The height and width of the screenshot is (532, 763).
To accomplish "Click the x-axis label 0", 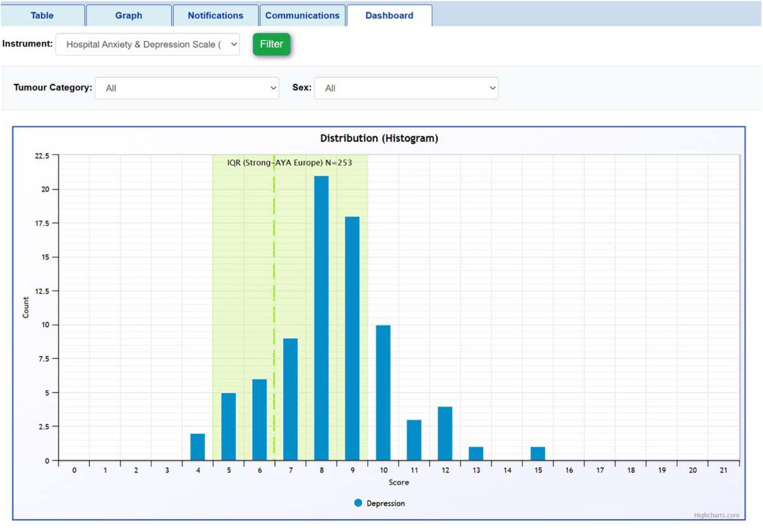I will [x=75, y=471].
